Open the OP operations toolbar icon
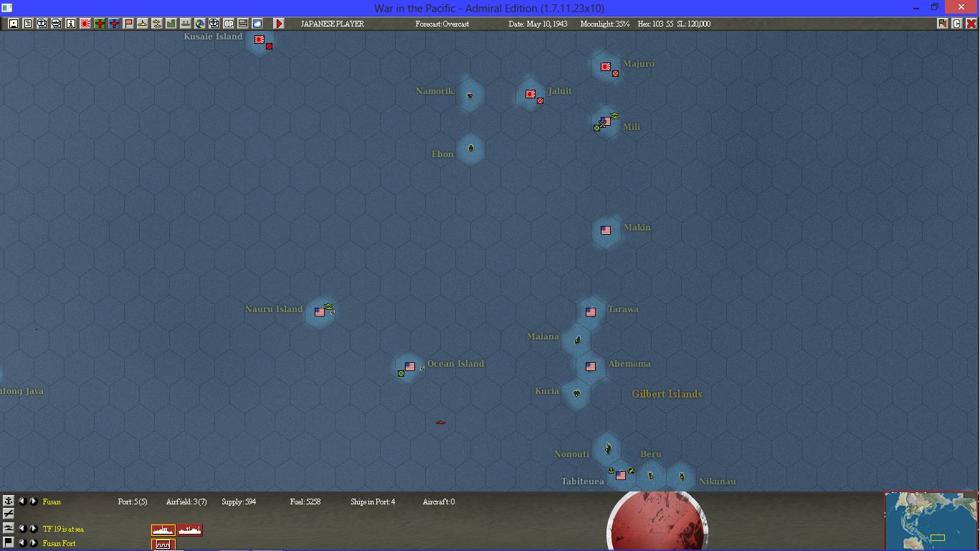The width and height of the screenshot is (980, 551). click(229, 24)
